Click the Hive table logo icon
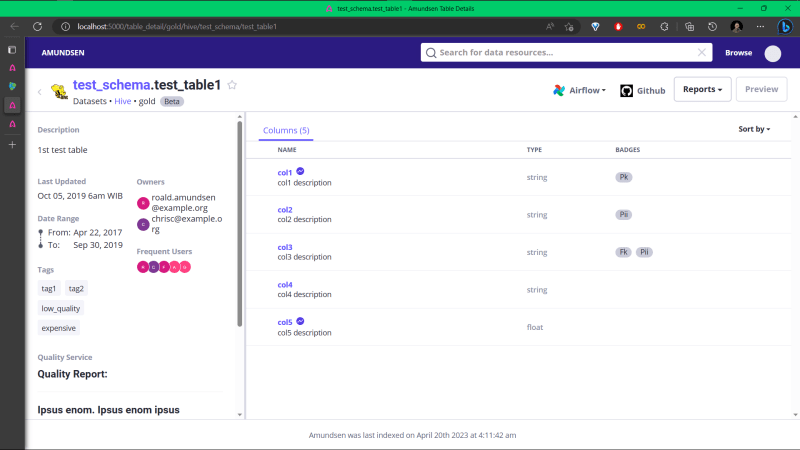 coord(59,92)
